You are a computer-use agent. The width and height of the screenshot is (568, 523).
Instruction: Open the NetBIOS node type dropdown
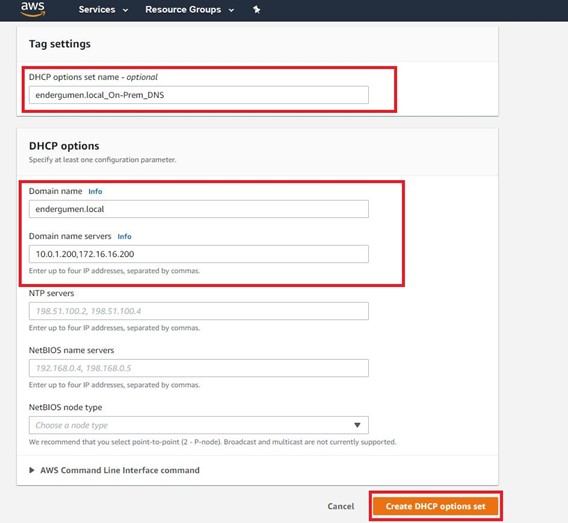[x=199, y=425]
